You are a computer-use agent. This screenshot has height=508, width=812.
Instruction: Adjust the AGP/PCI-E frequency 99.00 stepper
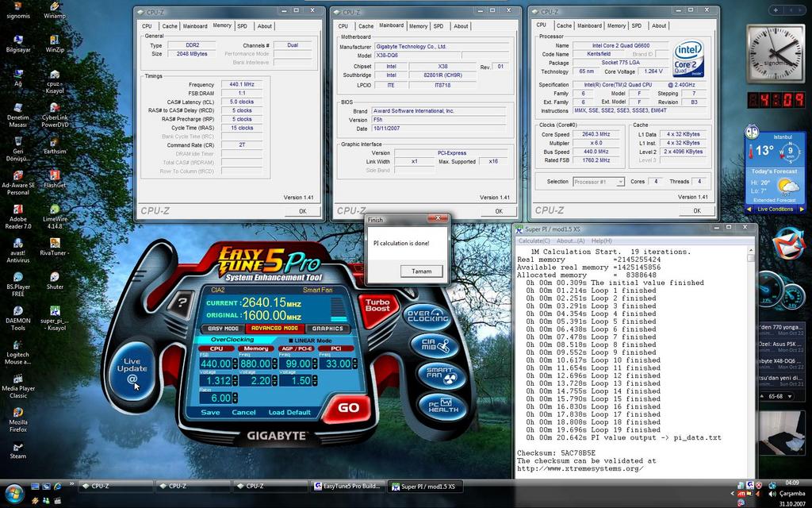pyautogui.click(x=314, y=364)
